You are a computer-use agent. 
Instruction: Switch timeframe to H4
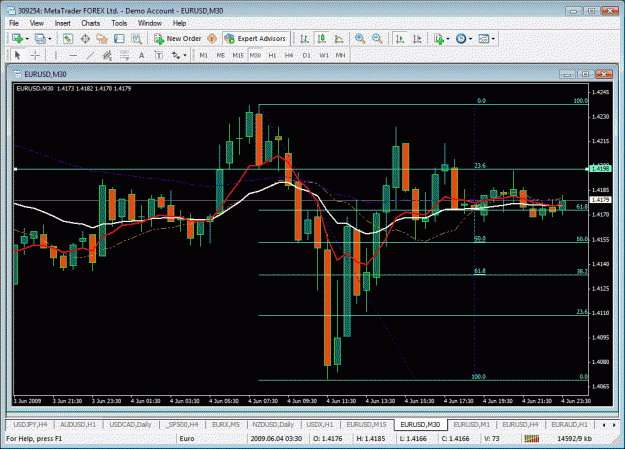click(289, 55)
